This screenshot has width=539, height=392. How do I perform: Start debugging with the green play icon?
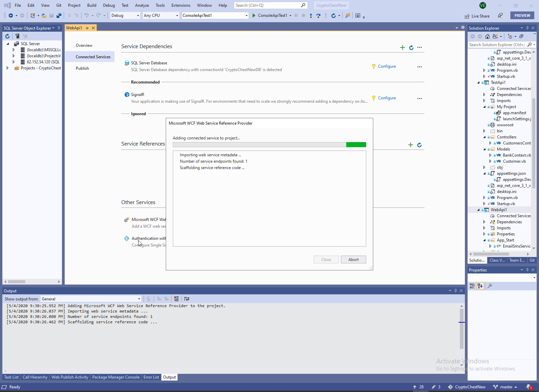pos(254,15)
